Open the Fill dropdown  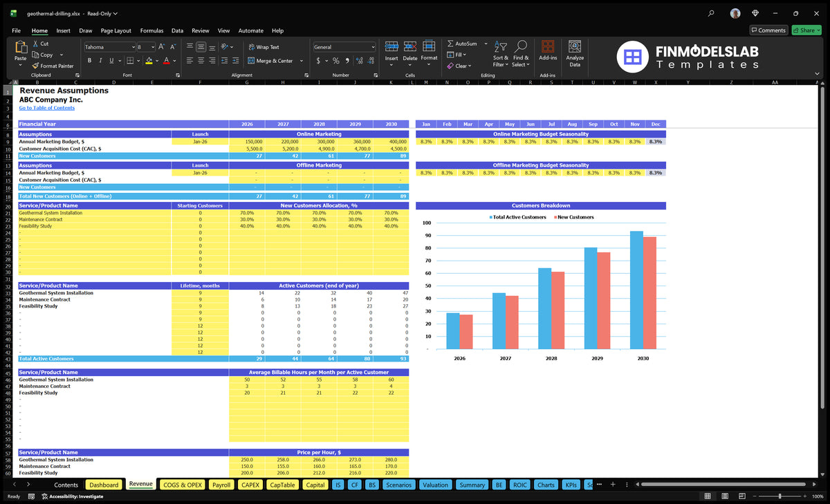click(456, 55)
